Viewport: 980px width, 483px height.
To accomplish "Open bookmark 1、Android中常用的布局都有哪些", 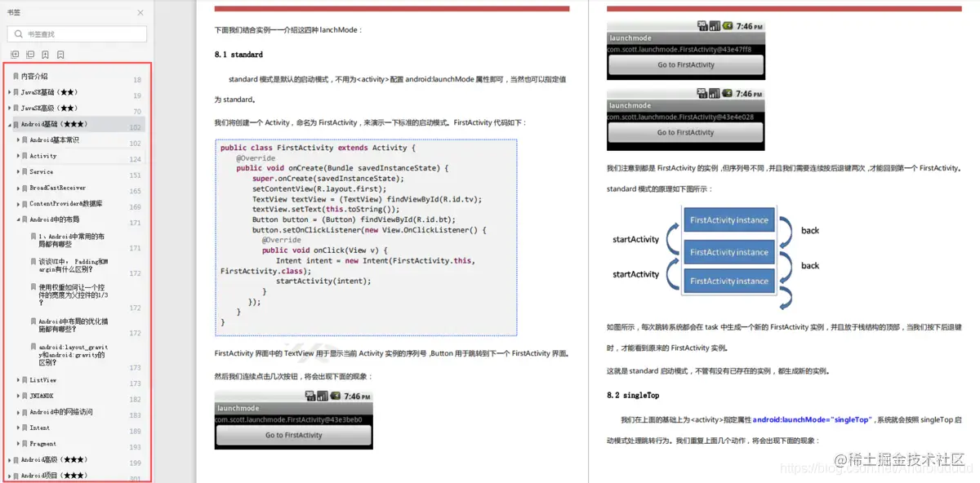I will point(73,240).
